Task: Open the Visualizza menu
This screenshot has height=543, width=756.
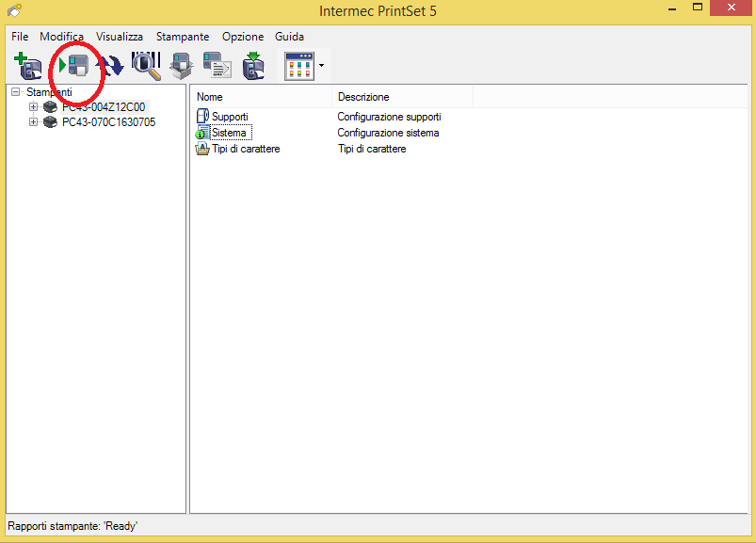Action: 119,37
